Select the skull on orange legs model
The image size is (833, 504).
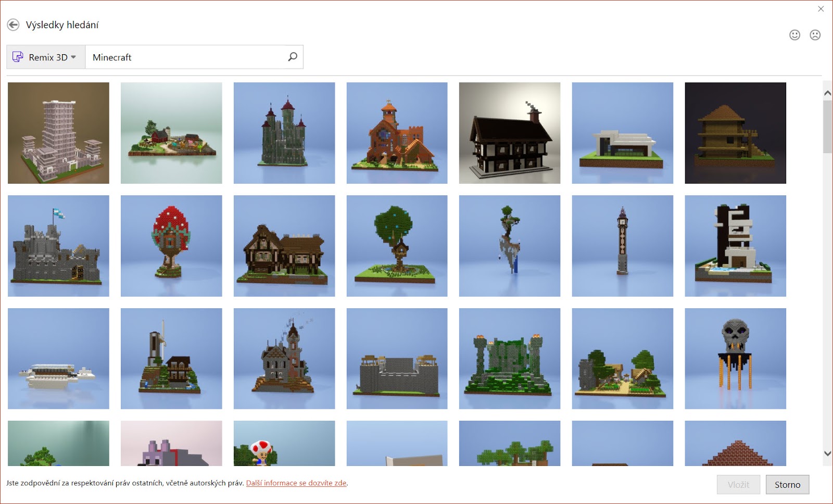735,359
